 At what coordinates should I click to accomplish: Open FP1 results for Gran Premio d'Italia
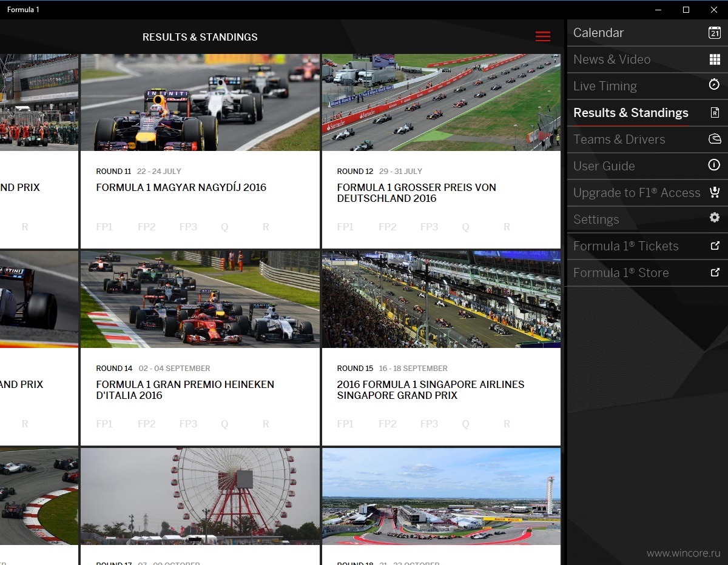(x=104, y=424)
